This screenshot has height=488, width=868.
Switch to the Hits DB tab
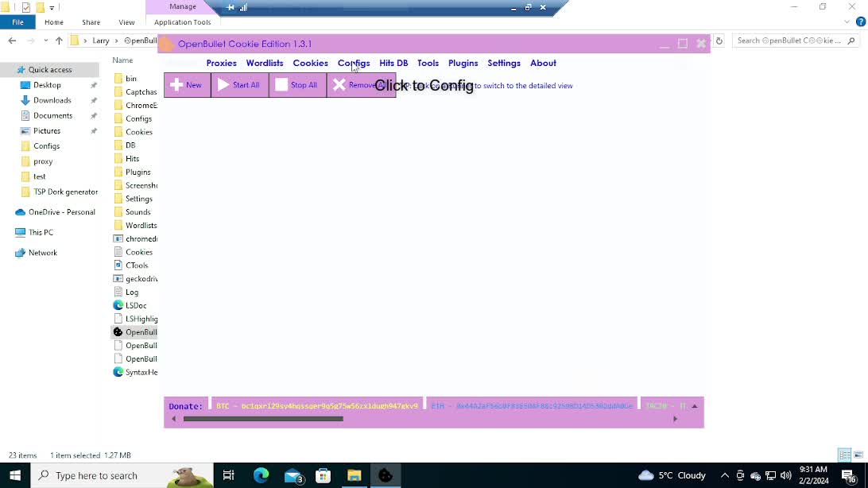pos(393,63)
